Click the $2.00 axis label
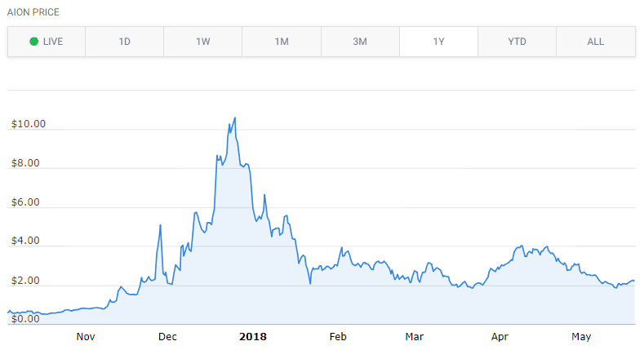 point(25,281)
